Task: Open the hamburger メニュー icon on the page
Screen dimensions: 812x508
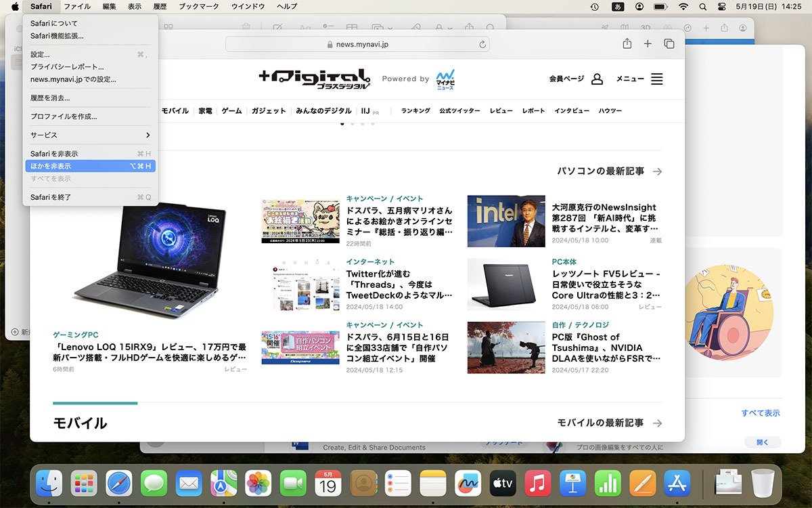Action: (657, 79)
